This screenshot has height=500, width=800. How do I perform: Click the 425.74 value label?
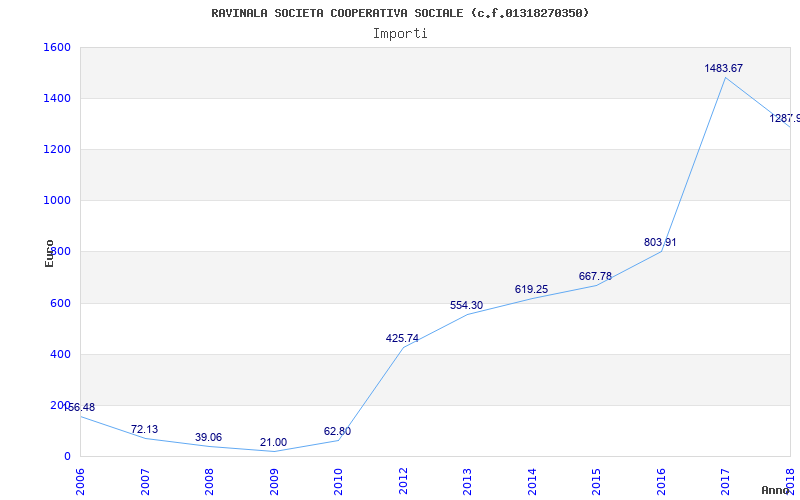click(402, 338)
